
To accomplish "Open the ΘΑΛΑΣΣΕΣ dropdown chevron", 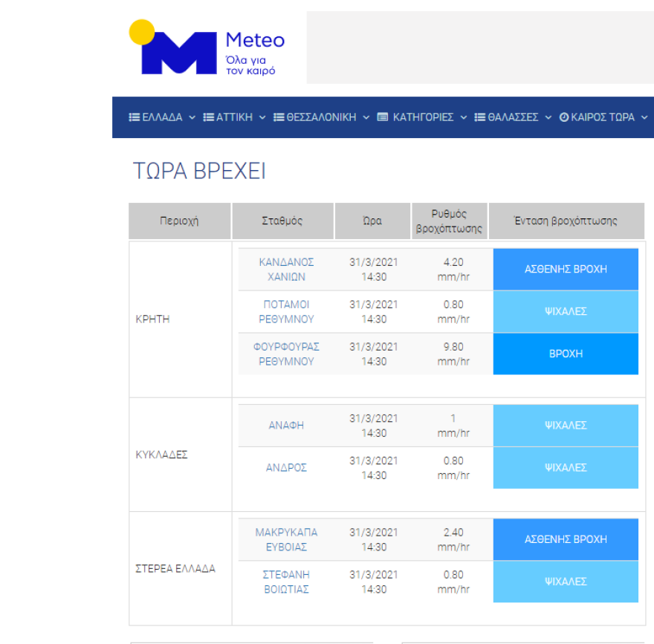I will pos(548,117).
